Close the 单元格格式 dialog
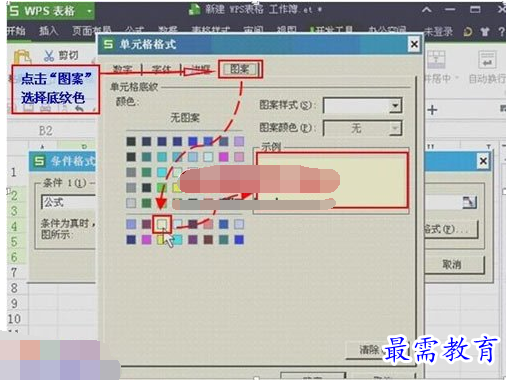Screen dimensions: 506x381 tap(414, 44)
